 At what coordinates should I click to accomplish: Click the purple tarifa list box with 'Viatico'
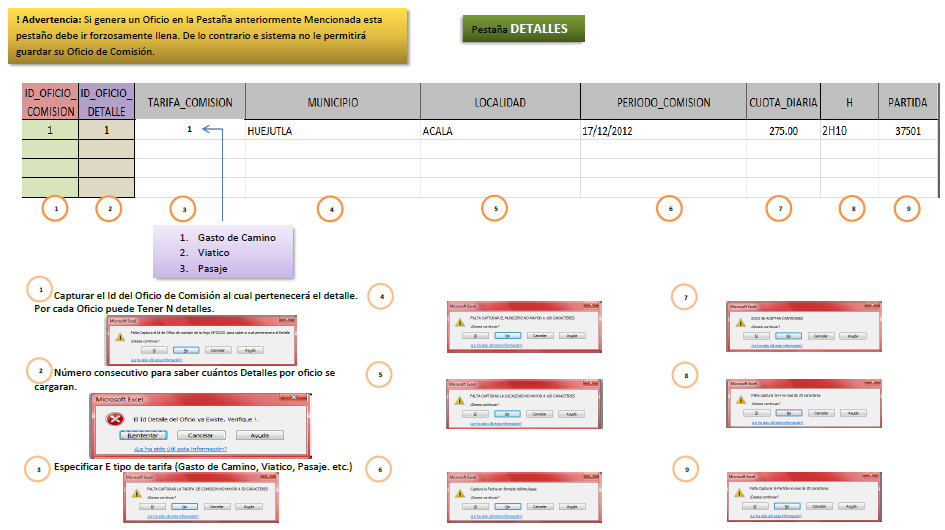pyautogui.click(x=223, y=253)
